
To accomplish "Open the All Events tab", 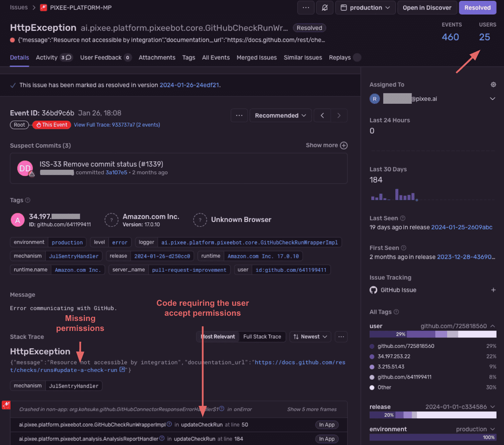I will click(x=216, y=57).
